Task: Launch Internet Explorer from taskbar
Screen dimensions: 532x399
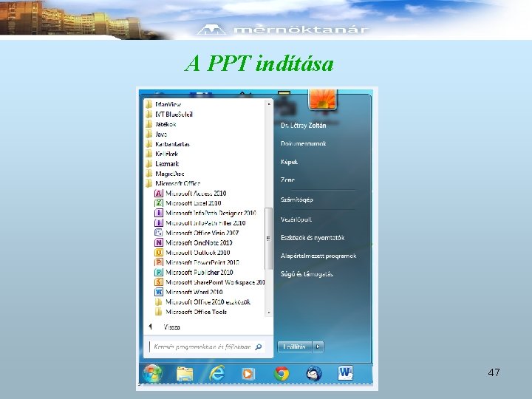Action: click(x=216, y=373)
